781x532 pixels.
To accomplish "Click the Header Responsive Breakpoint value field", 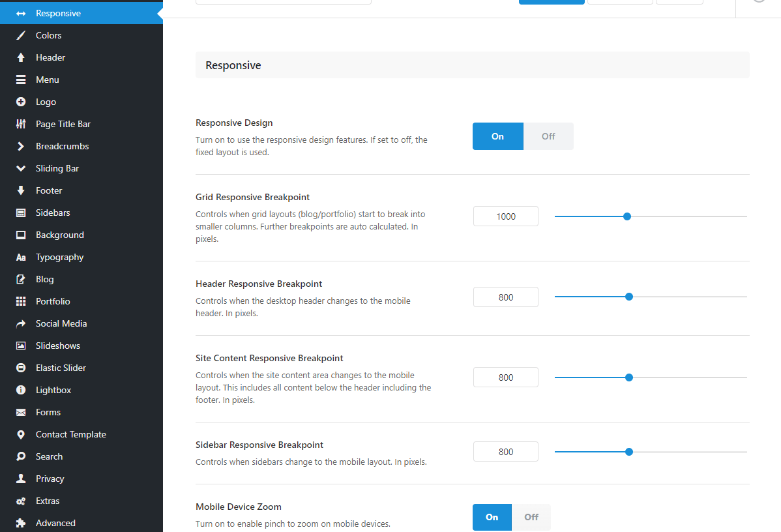I will click(x=506, y=297).
